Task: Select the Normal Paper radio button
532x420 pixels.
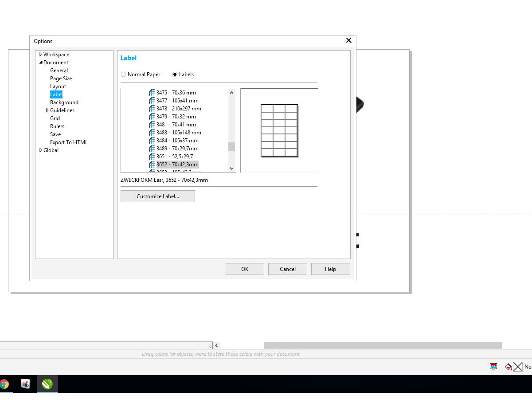Action: coord(124,75)
